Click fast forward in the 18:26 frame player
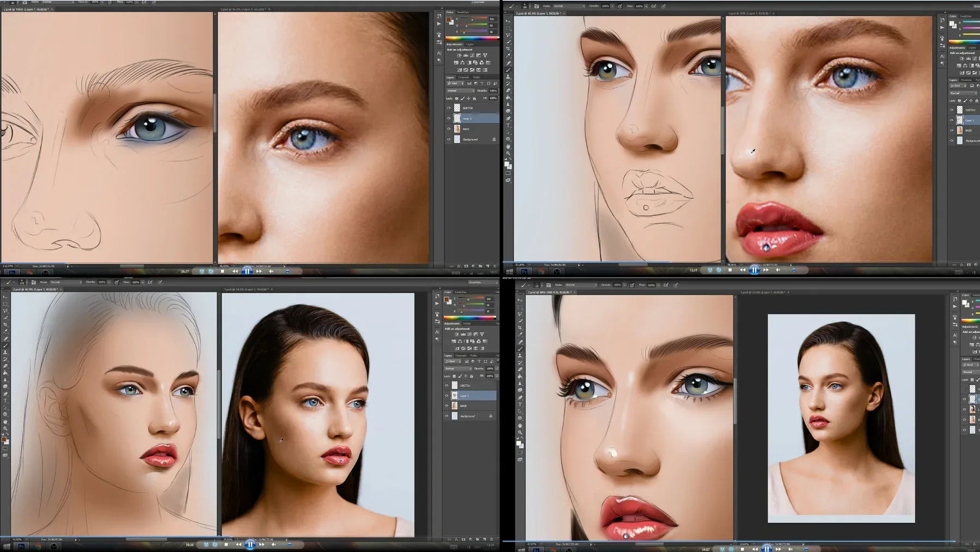980x552 pixels. 262,544
